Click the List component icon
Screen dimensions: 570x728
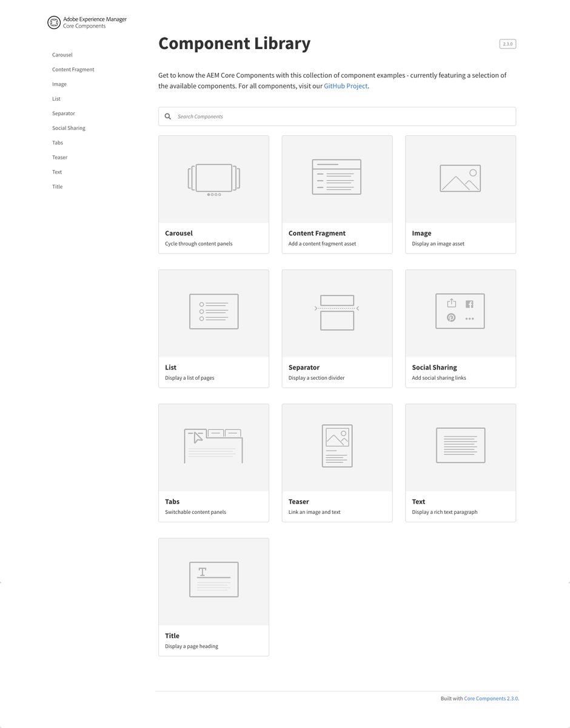coord(213,312)
